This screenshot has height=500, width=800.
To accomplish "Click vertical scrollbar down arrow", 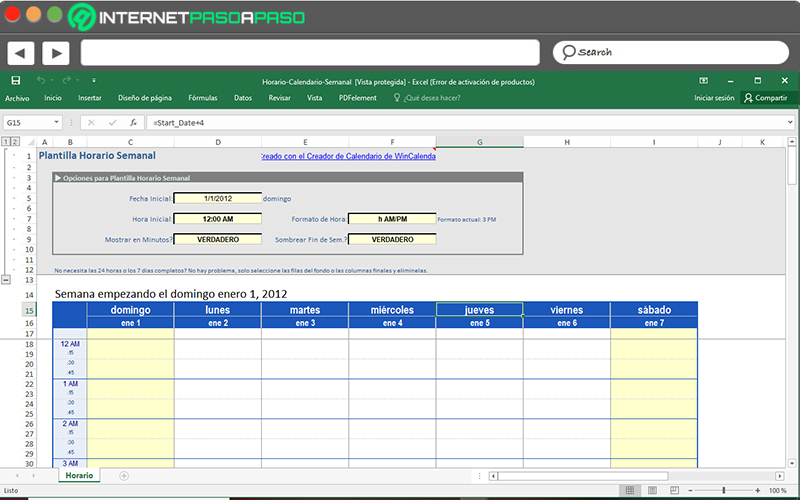I will point(792,463).
